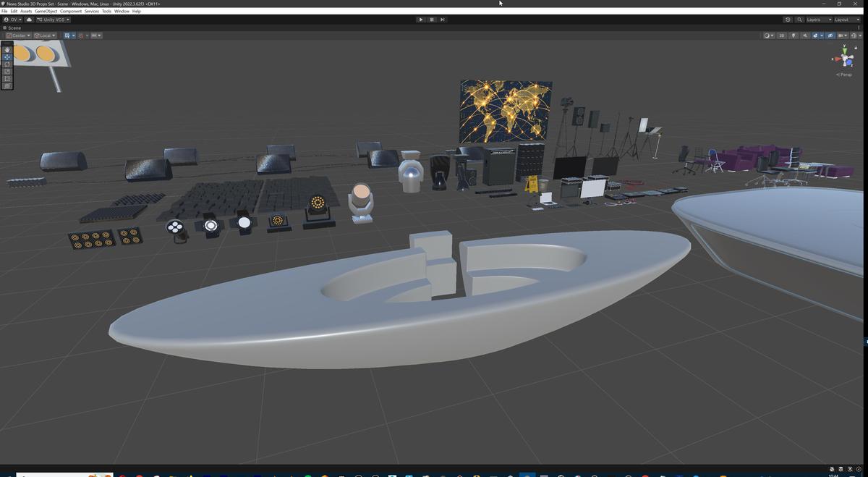868x477 pixels.
Task: Start Play mode
Action: (x=420, y=20)
